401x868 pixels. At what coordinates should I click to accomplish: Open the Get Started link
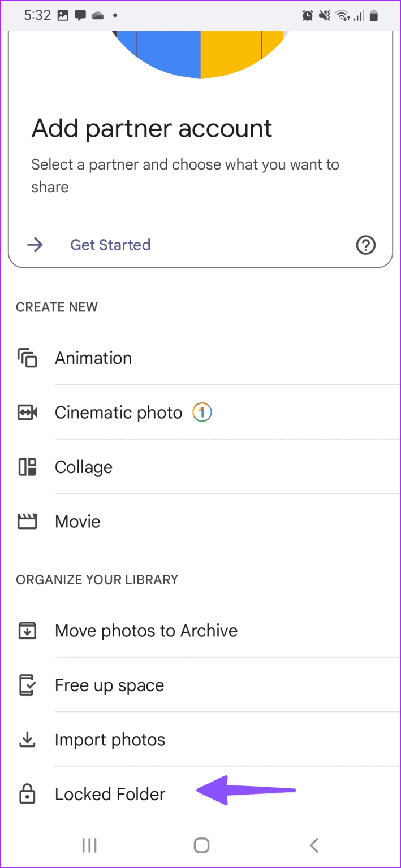[110, 245]
